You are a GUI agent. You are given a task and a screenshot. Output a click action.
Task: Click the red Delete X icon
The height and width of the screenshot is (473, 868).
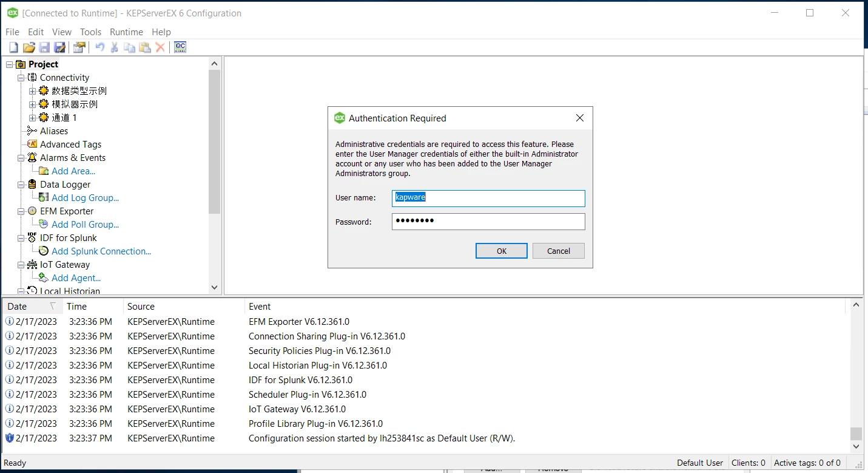pos(160,47)
